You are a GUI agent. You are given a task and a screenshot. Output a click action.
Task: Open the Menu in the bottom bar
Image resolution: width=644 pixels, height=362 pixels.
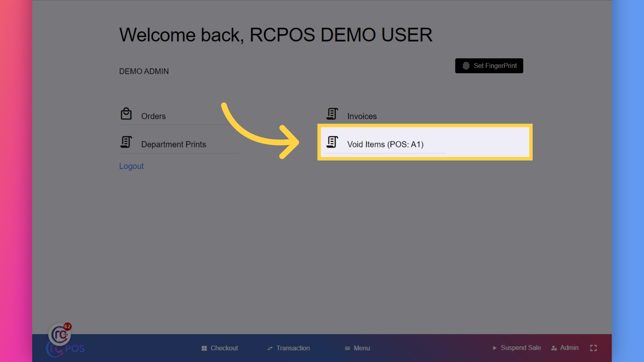pos(357,348)
